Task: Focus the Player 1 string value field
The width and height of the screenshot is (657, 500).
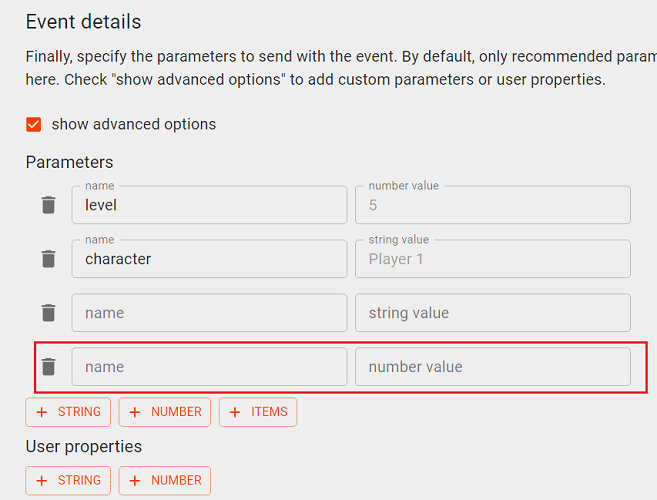Action: point(493,259)
